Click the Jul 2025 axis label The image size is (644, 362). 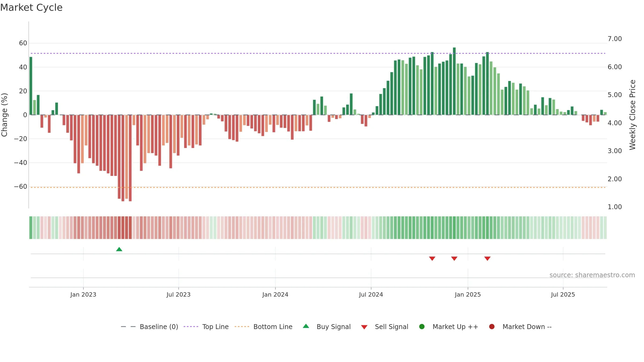tap(563, 294)
